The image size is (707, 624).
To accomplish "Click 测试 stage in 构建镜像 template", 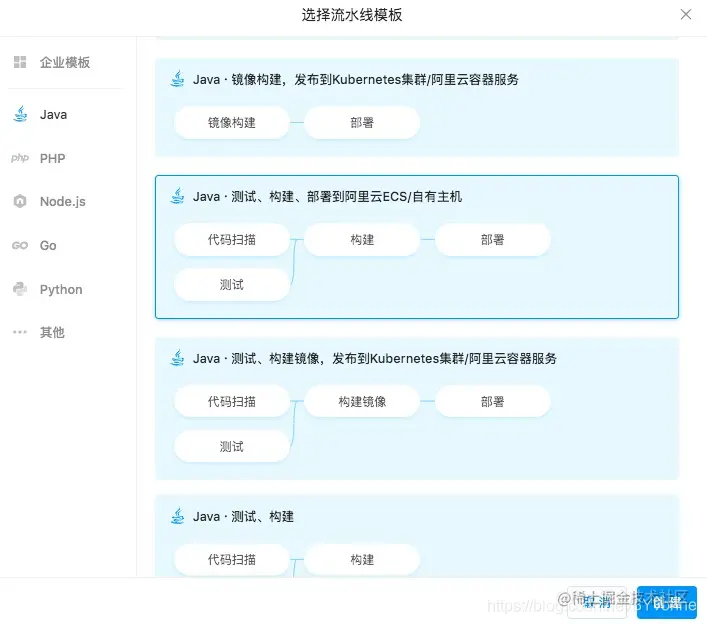I will tap(232, 446).
